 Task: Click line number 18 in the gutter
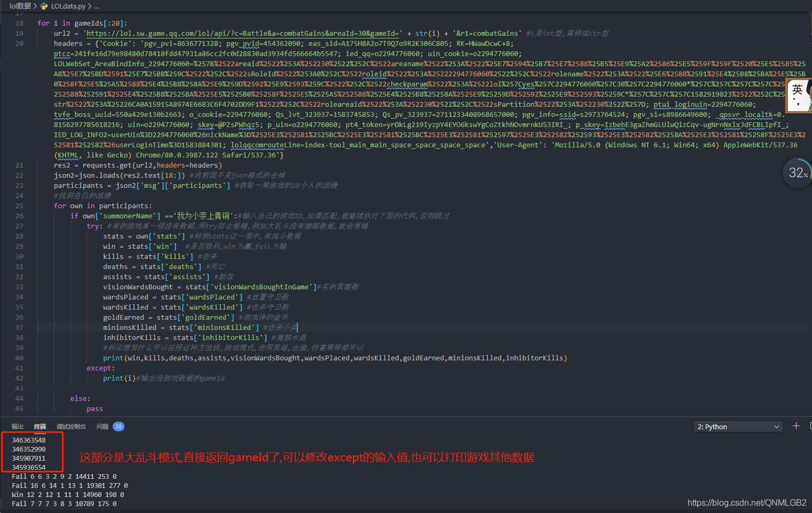[19, 23]
